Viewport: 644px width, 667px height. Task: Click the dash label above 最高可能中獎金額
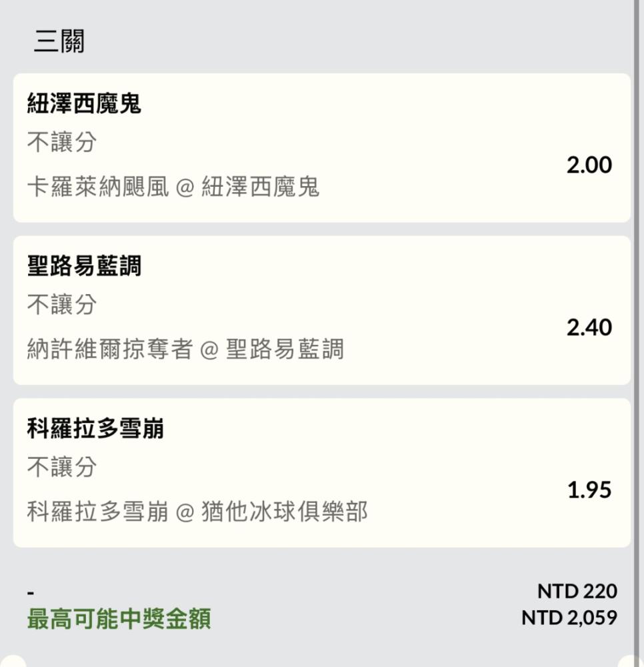[31, 593]
